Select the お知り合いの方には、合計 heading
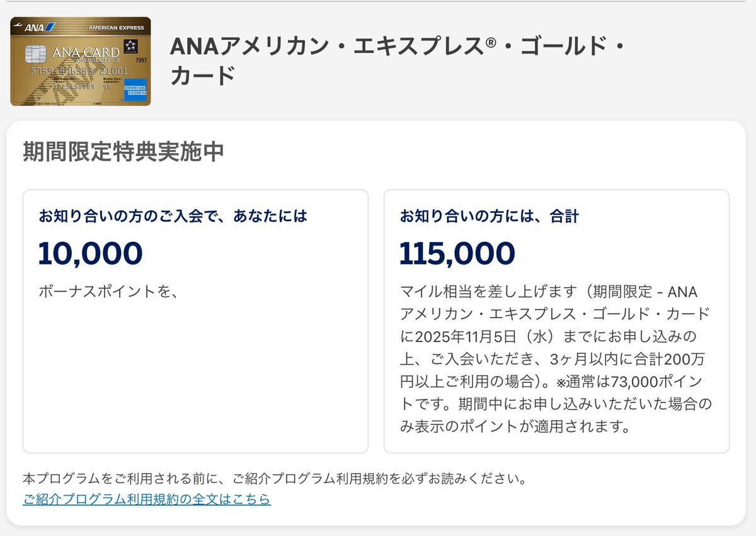This screenshot has width=756, height=536. pyautogui.click(x=490, y=216)
